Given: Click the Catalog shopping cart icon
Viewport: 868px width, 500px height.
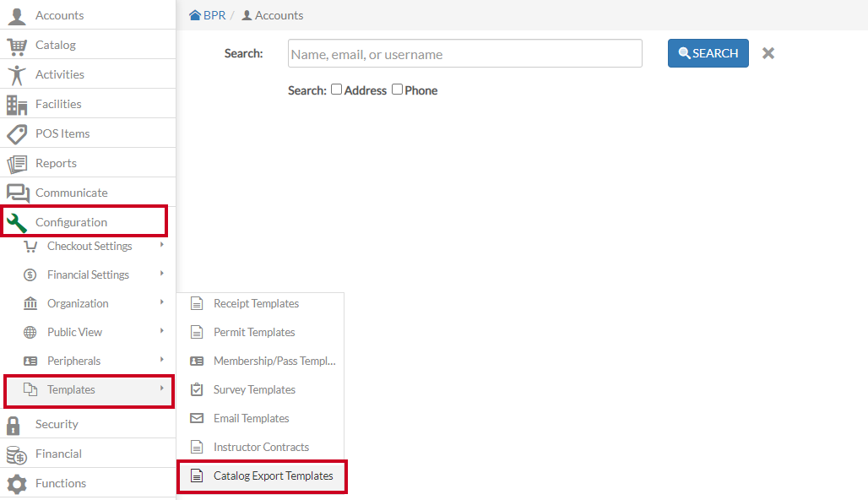Looking at the screenshot, I should point(17,46).
